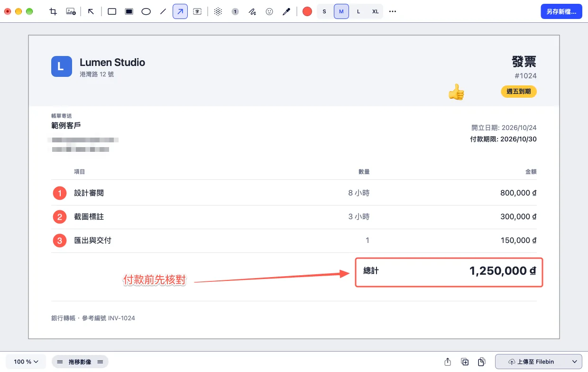Select the arrow annotation tool
The width and height of the screenshot is (588, 372).
coord(180,11)
